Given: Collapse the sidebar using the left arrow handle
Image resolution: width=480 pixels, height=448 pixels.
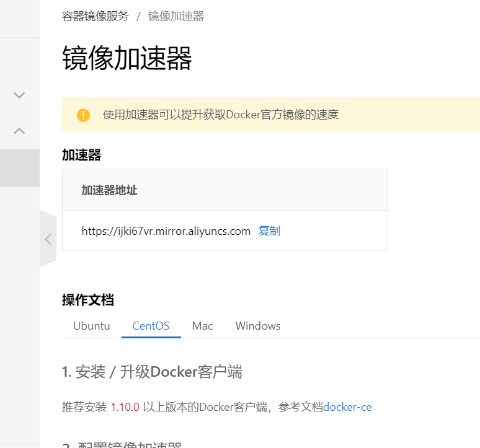Looking at the screenshot, I should (x=48, y=239).
